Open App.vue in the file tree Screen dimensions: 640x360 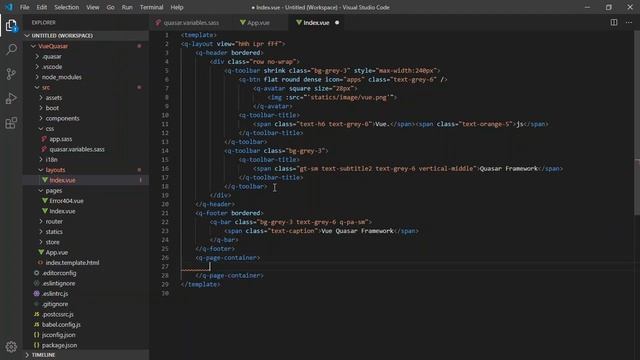tap(86, 252)
